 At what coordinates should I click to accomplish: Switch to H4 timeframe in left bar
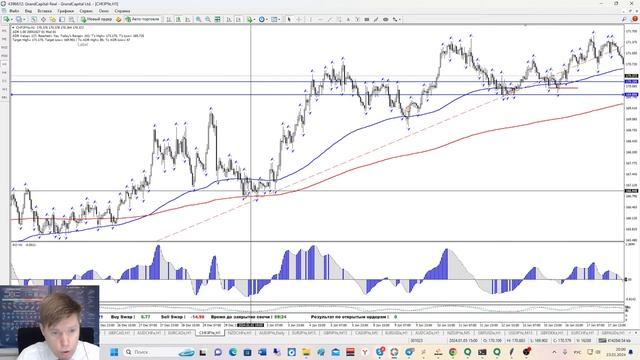pos(4,72)
